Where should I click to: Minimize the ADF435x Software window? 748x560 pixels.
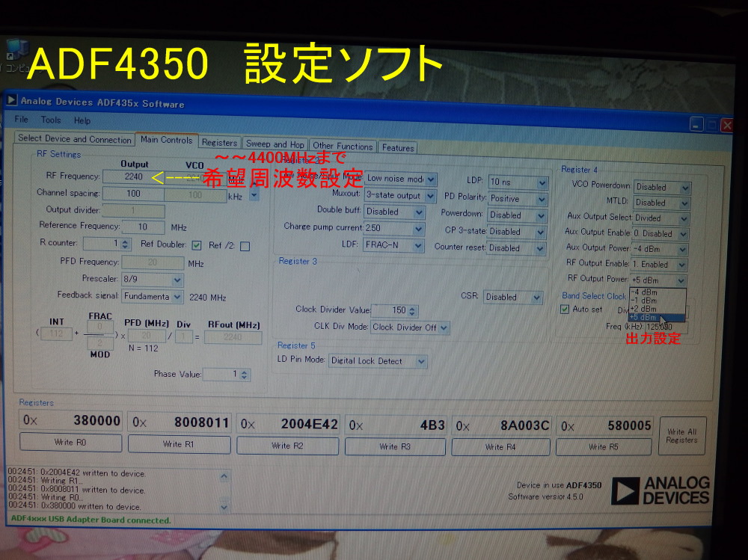pos(696,125)
